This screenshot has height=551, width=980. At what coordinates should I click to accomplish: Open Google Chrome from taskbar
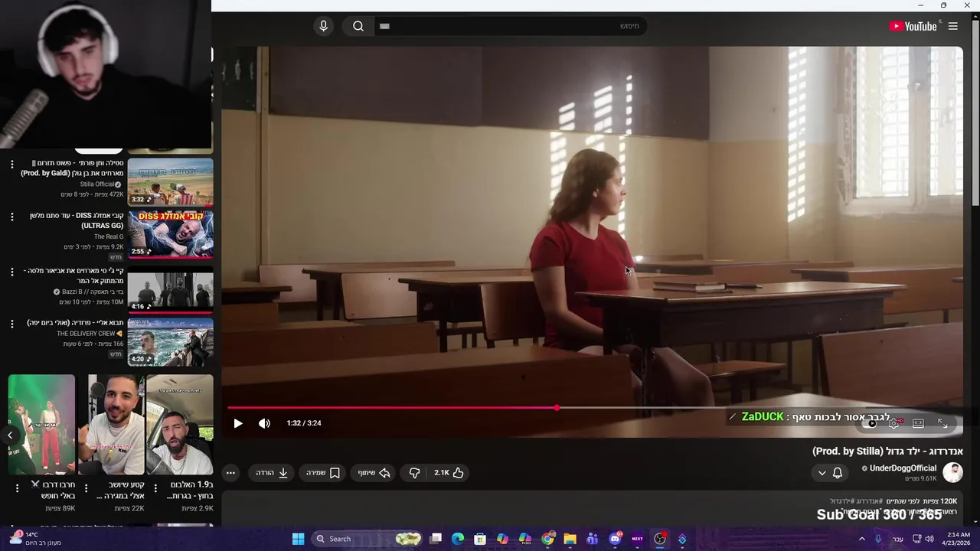[547, 539]
